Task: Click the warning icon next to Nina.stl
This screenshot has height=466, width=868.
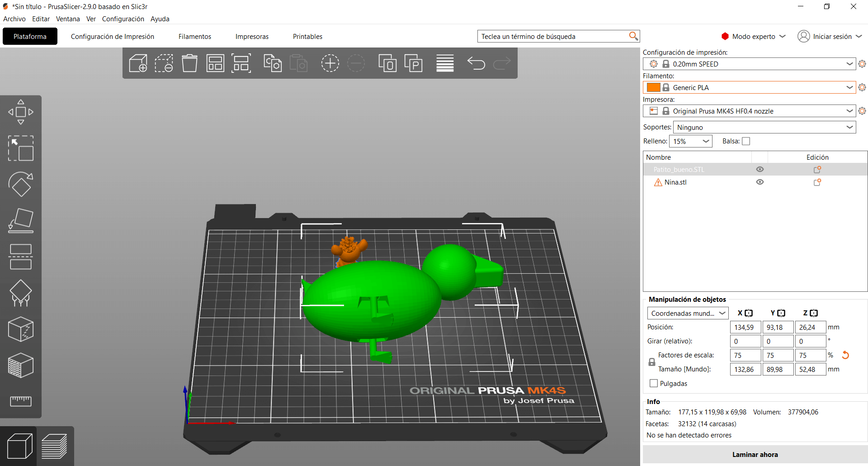Action: point(658,182)
